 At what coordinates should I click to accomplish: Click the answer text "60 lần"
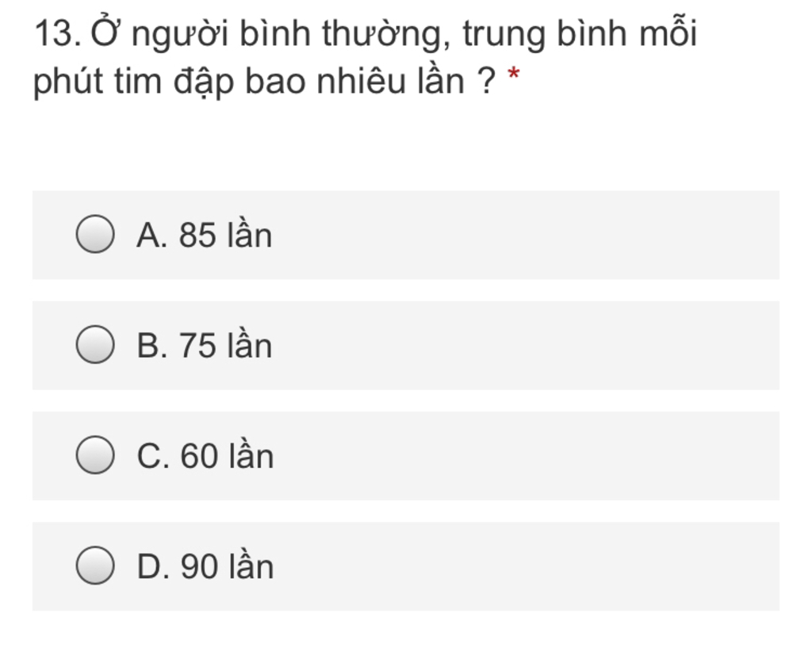coord(228,456)
